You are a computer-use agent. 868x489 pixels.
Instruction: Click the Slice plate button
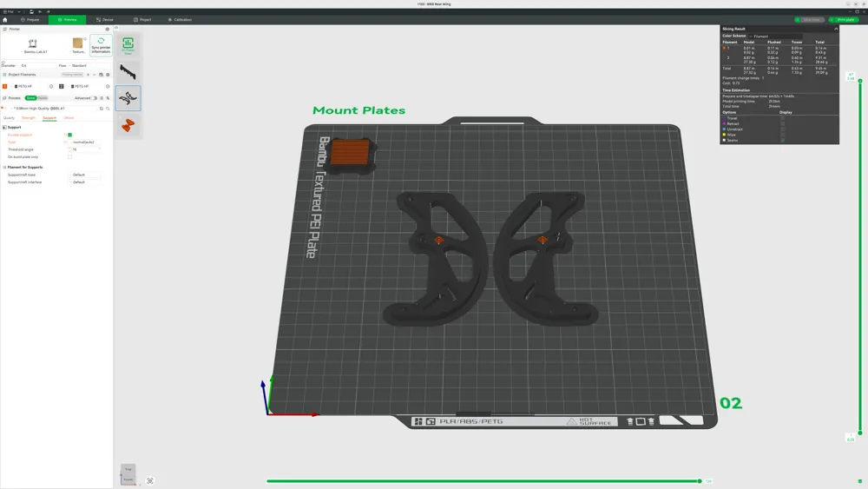(x=812, y=19)
